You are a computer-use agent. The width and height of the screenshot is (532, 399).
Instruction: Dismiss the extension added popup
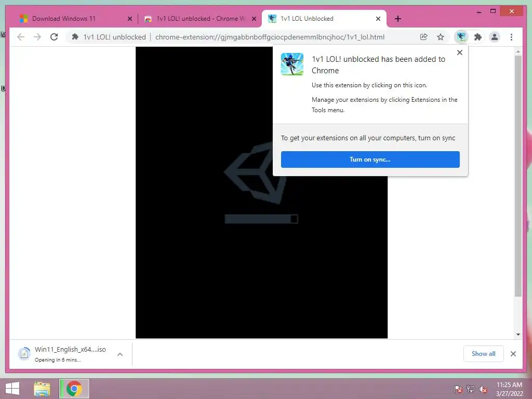click(459, 52)
